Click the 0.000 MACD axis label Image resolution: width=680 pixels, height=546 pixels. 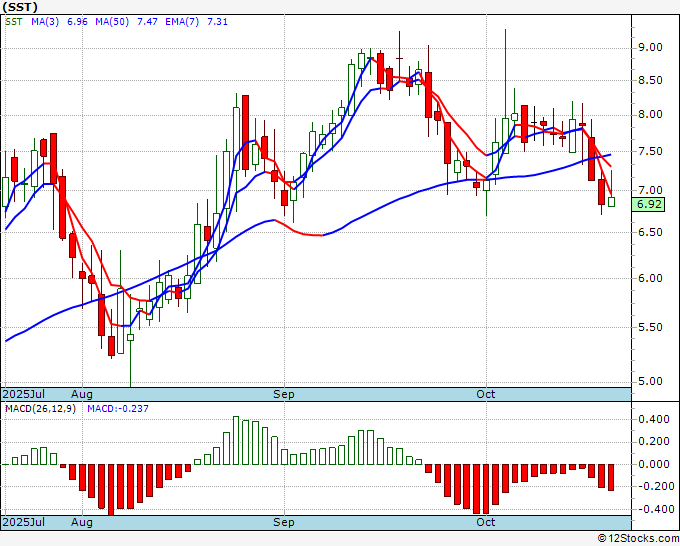[654, 464]
